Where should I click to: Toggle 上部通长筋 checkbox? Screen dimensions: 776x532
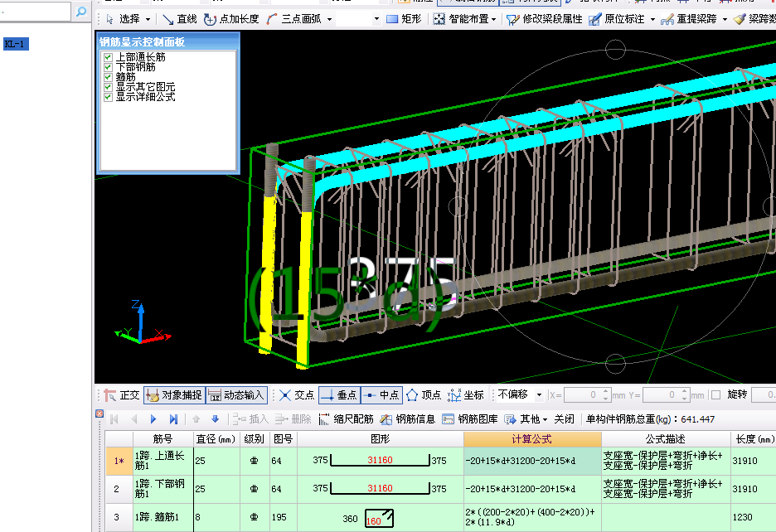[x=108, y=57]
